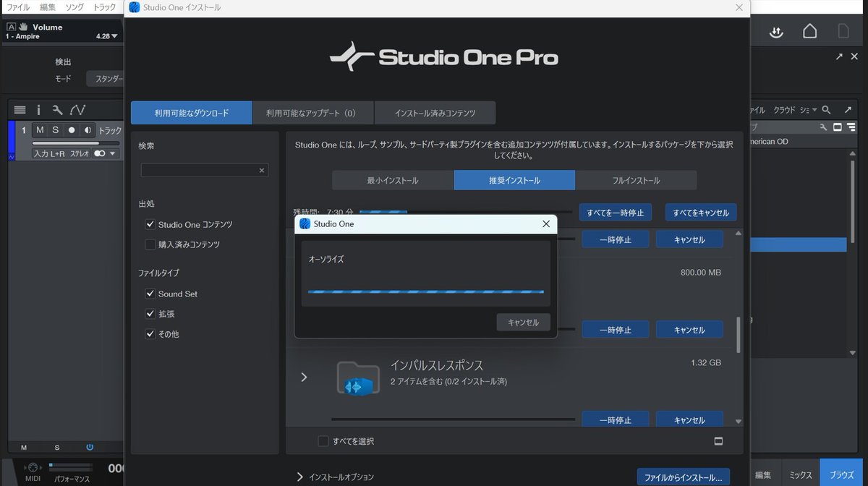Viewport: 868px width, 486px height.
Task: Click the すべてをキャンセル button
Action: [701, 213]
